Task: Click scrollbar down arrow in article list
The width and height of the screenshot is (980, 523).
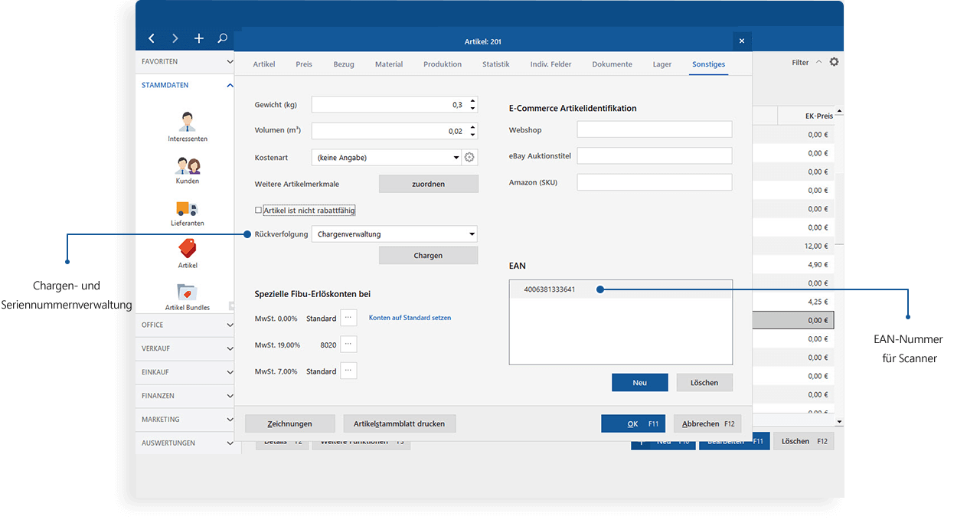Action: 839,422
